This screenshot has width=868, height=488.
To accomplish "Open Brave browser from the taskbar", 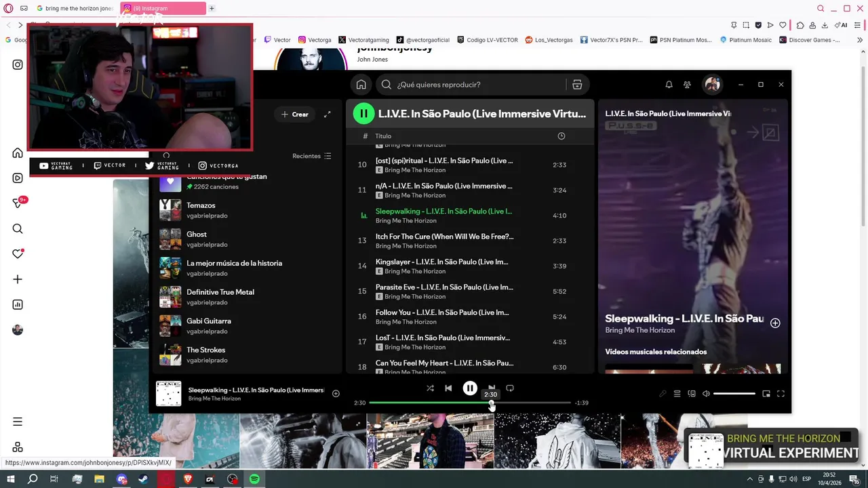I will coord(188,479).
